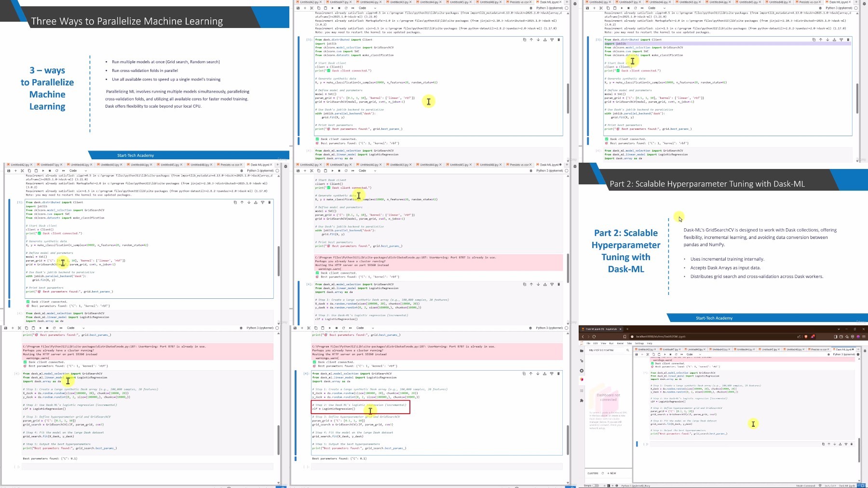Click the + NEW cluster button

pos(611,473)
